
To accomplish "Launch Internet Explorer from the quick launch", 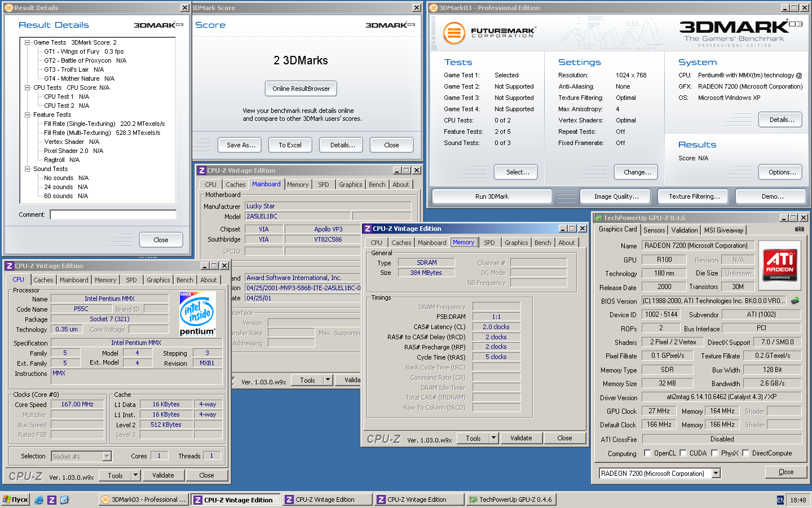I will coord(39,500).
